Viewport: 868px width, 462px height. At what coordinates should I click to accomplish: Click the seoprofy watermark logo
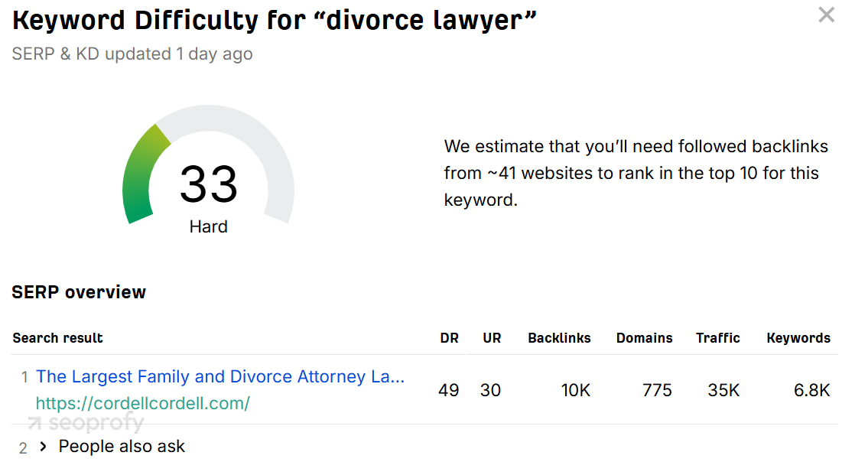pos(86,423)
